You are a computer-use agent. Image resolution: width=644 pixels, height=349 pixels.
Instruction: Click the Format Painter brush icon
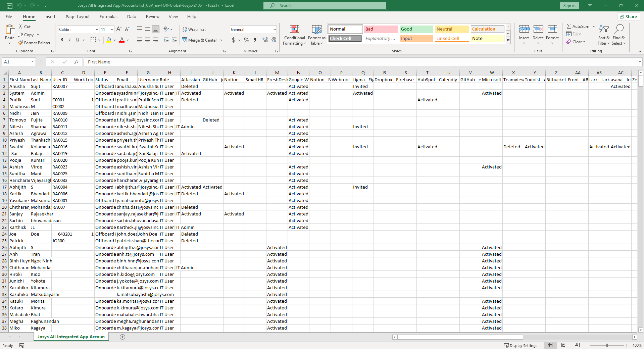pos(21,43)
